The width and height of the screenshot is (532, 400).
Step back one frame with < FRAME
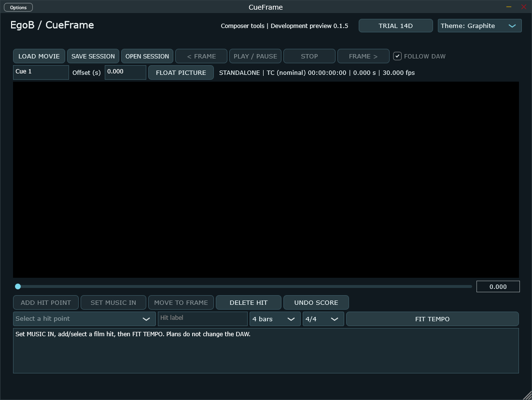pos(201,57)
